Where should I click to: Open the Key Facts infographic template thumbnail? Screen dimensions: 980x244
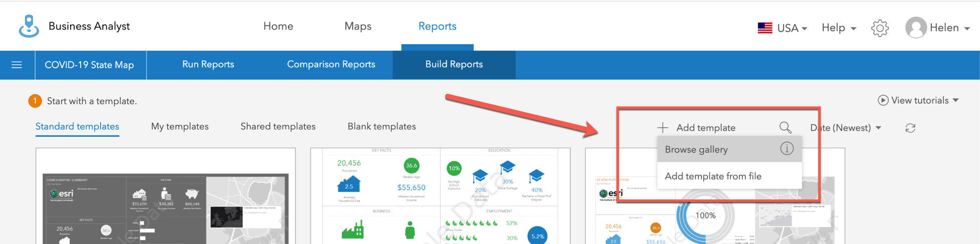coord(440,196)
